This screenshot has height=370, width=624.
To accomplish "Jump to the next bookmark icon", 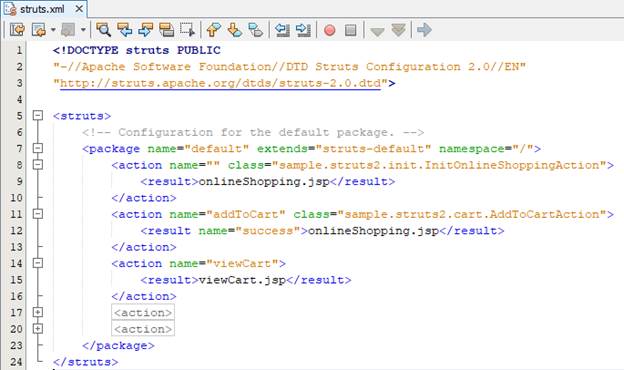I will coord(235,30).
